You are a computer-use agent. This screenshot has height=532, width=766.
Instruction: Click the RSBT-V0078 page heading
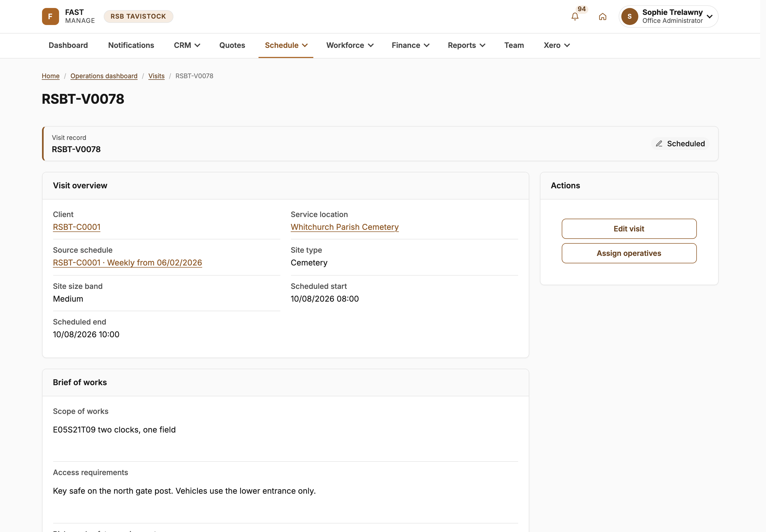83,99
